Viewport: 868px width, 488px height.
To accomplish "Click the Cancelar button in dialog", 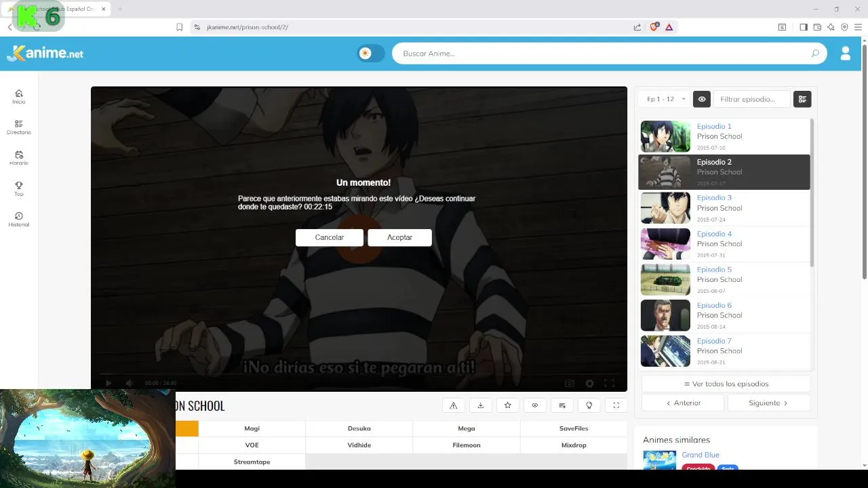I will click(330, 237).
